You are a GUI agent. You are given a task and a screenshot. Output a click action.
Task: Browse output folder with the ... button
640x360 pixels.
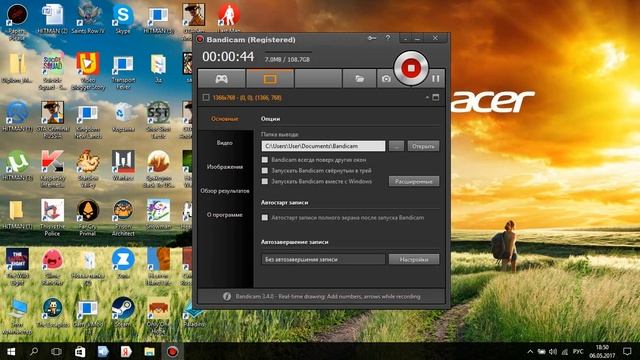(396, 146)
